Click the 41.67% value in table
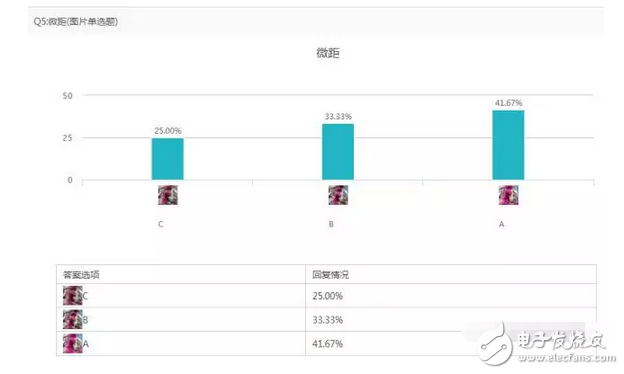The width and height of the screenshot is (624, 374). pyautogui.click(x=328, y=343)
